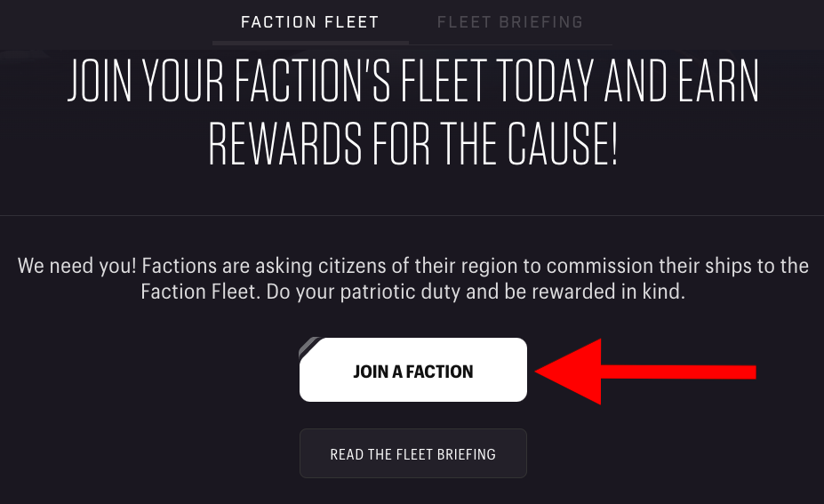Click the word CAUSE! in the headline

click(x=563, y=143)
